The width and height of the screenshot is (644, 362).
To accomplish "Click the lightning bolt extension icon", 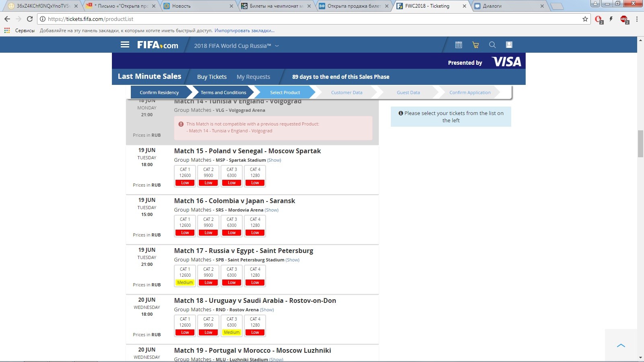I will (x=611, y=19).
